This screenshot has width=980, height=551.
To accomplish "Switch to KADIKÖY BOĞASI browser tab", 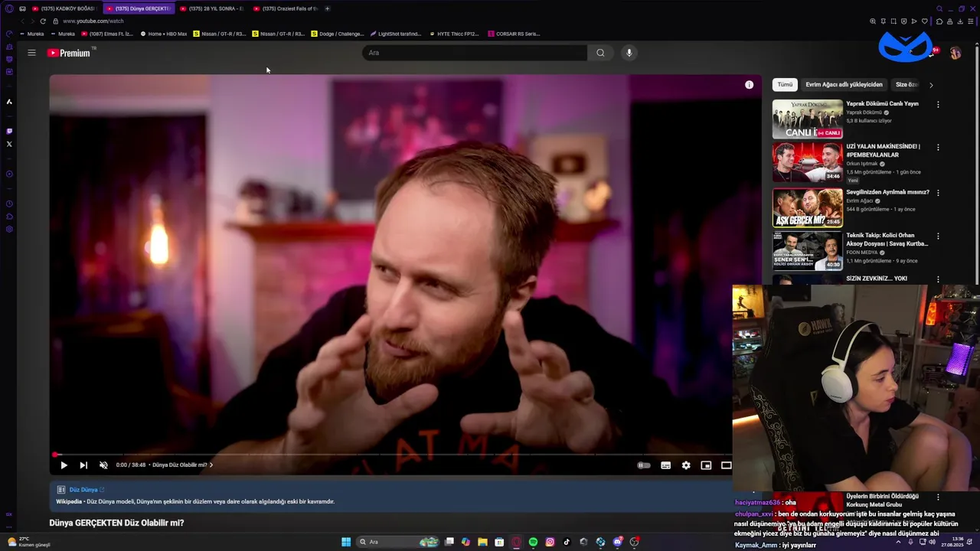I will click(64, 8).
